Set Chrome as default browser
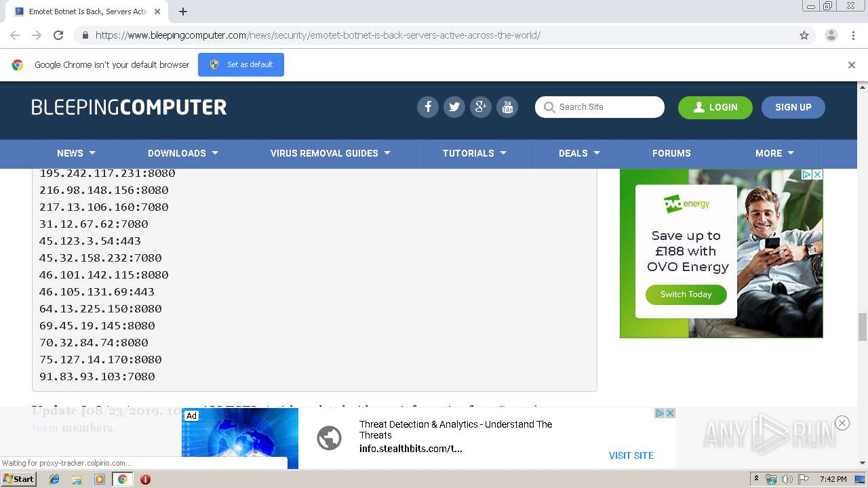 pyautogui.click(x=241, y=64)
